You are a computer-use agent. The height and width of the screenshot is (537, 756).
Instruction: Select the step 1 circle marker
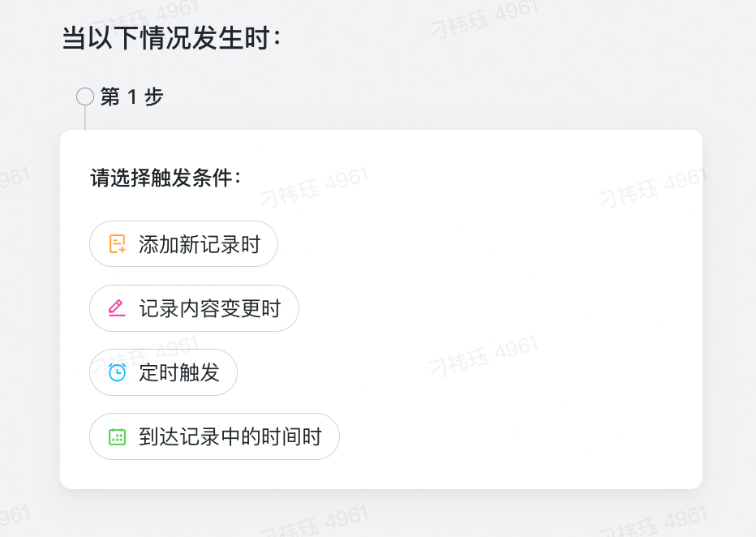click(85, 97)
